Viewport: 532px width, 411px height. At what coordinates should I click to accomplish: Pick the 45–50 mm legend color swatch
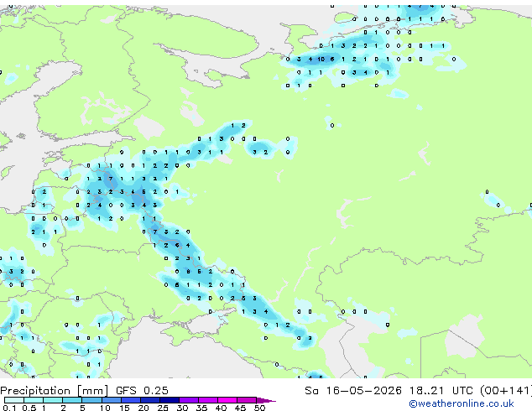pos(247,400)
